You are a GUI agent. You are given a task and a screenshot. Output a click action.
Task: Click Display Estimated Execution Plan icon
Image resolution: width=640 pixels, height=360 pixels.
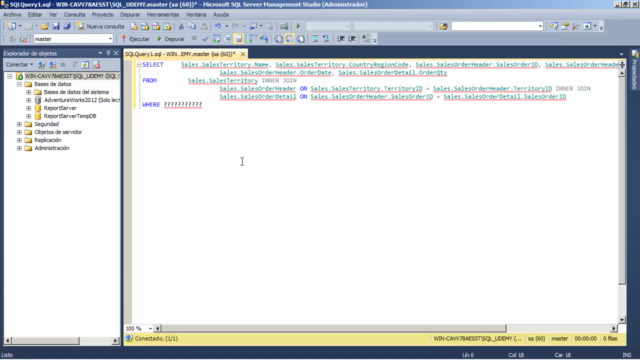pyautogui.click(x=217, y=39)
